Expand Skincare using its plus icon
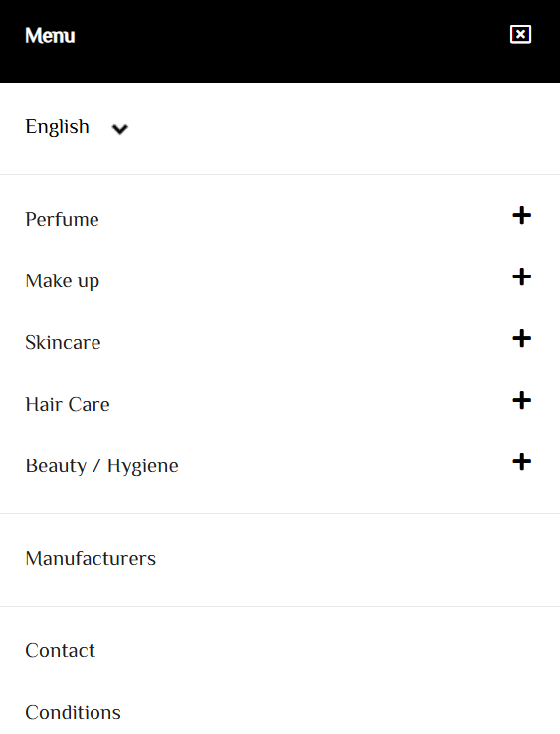Image resolution: width=560 pixels, height=734 pixels. [x=521, y=338]
